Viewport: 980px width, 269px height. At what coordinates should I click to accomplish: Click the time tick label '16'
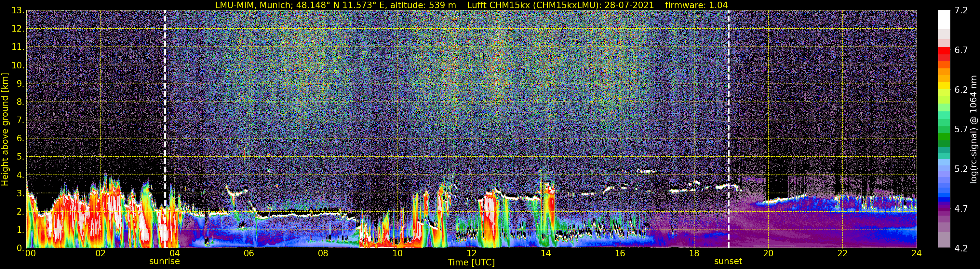620,253
